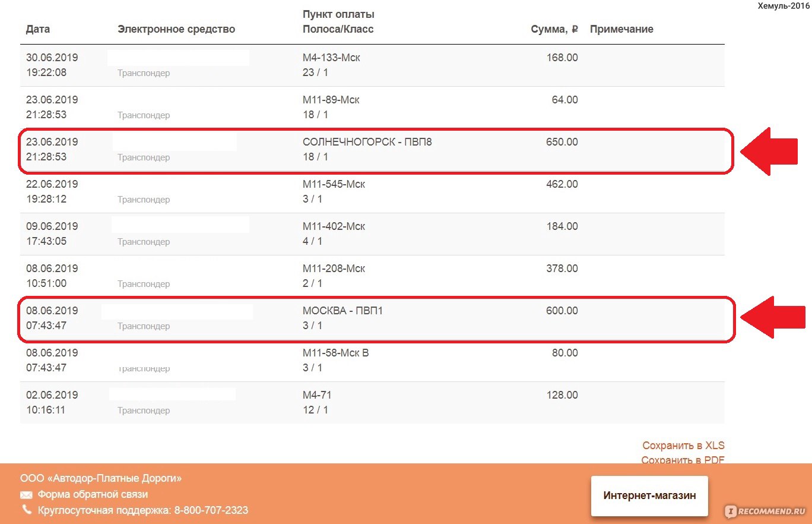Select the МОСКВА - ПВП1 entry
Viewport: 812px width, 524px height.
point(342,311)
